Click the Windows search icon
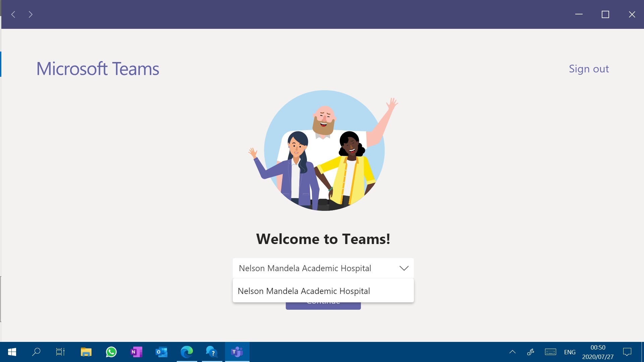 36,352
